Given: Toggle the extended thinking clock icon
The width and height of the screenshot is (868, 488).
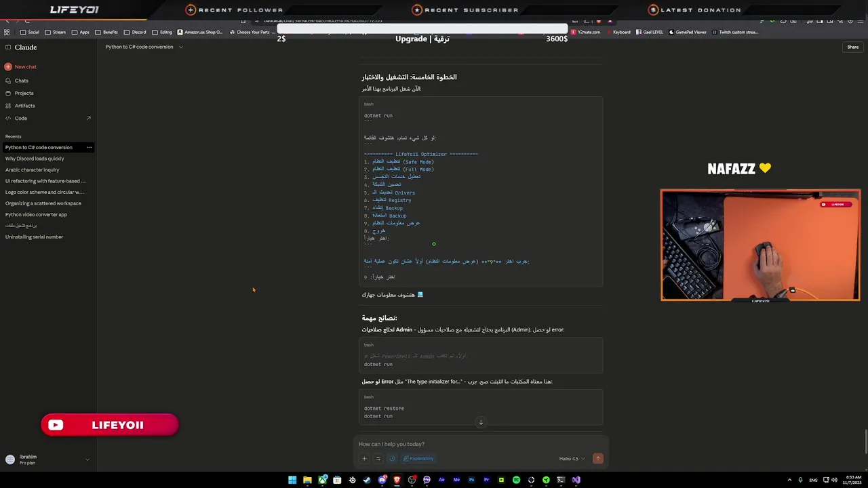Looking at the screenshot, I should (x=392, y=459).
